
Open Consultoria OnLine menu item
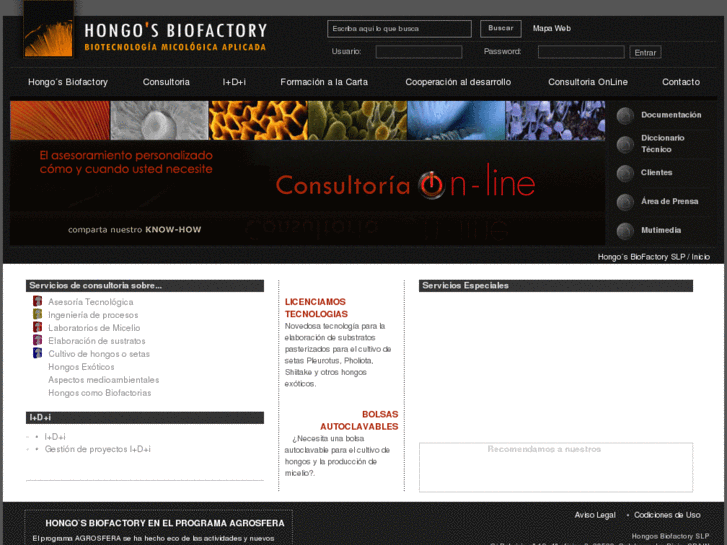588,82
